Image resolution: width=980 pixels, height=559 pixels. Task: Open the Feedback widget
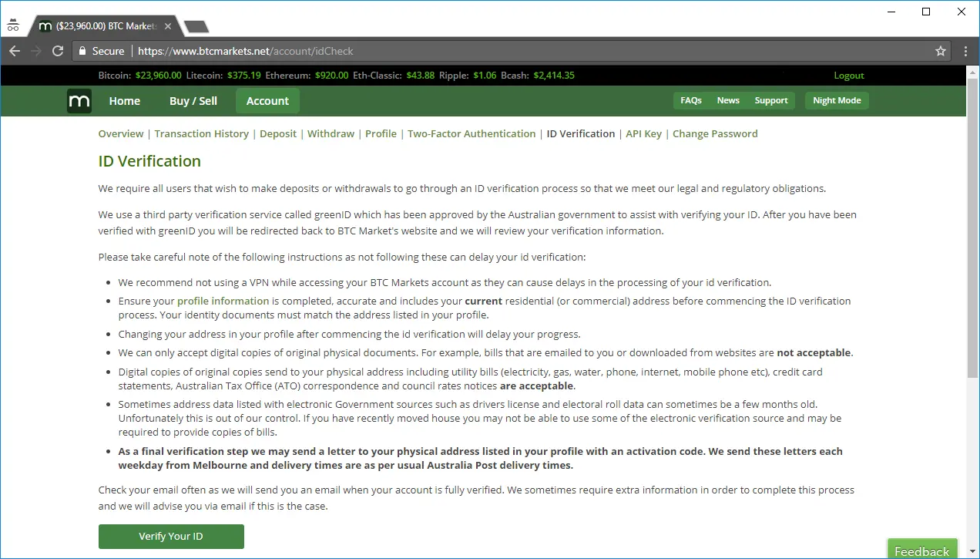(922, 551)
